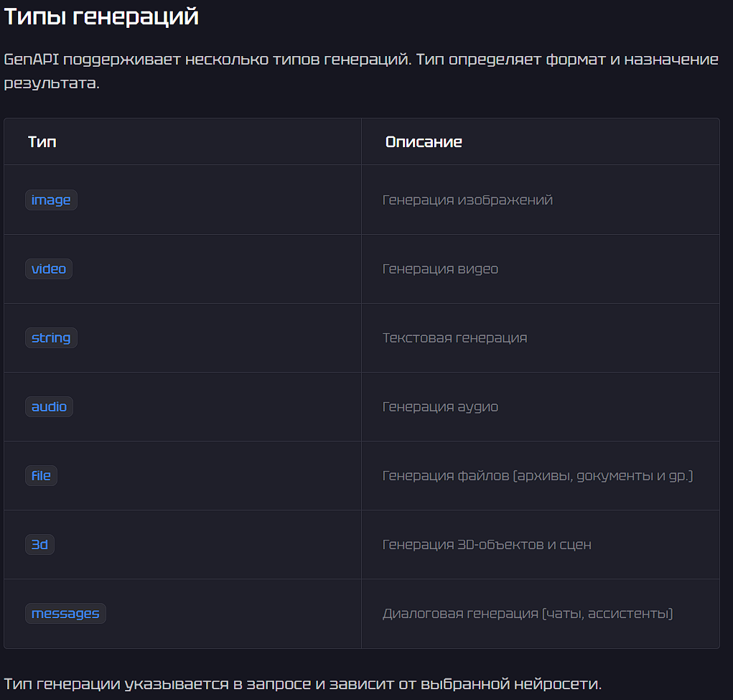Click the "Генерация 3D-объектов и сцен" description
Viewport: 733px width, 700px height.
tap(487, 545)
